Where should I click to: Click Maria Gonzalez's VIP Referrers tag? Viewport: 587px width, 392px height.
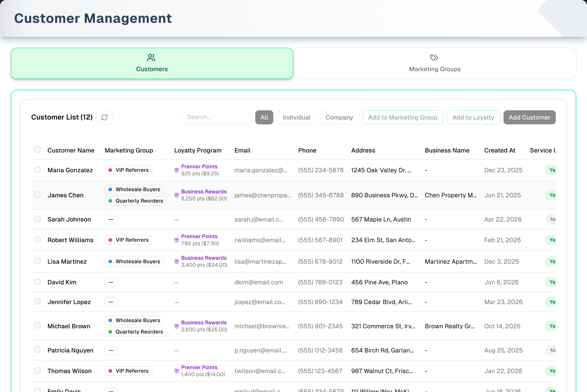click(x=129, y=170)
